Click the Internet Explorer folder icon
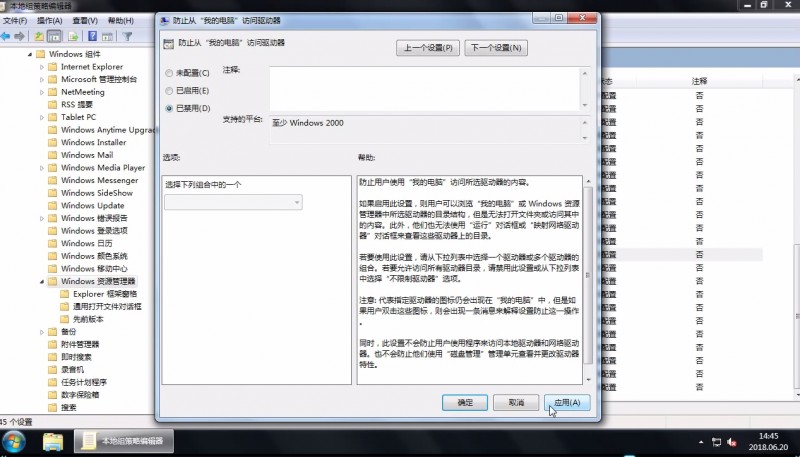 tap(53, 67)
